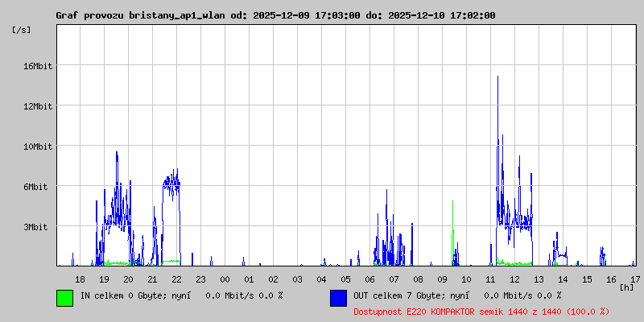Screen dimensions: 644x322
Task: Click the red Dostupnost E220 KOMPAKTOR availability text
Action: point(481,312)
